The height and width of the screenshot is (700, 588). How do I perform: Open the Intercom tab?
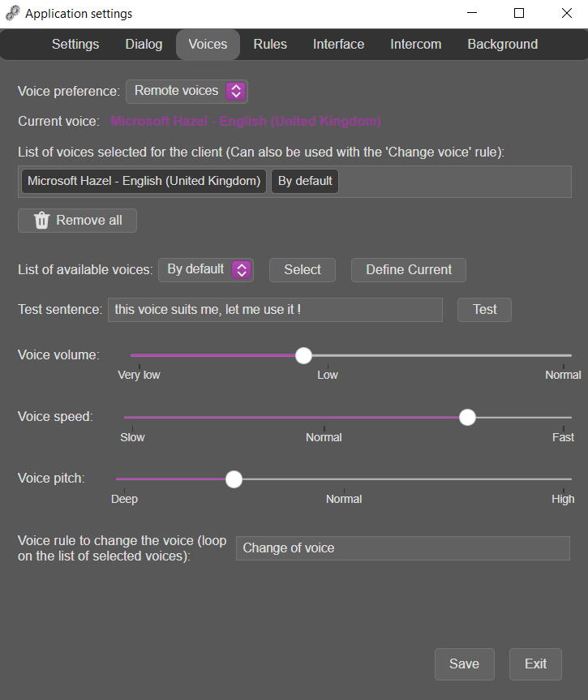pos(416,44)
